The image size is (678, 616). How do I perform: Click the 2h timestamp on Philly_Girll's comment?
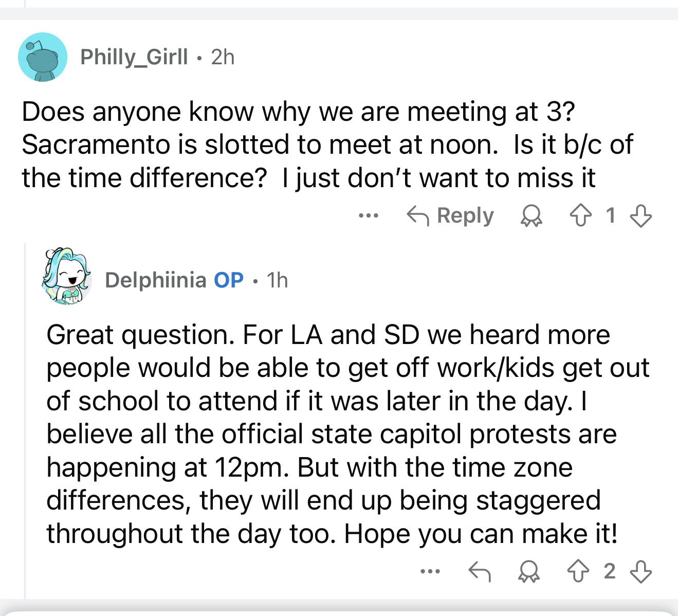tap(223, 57)
